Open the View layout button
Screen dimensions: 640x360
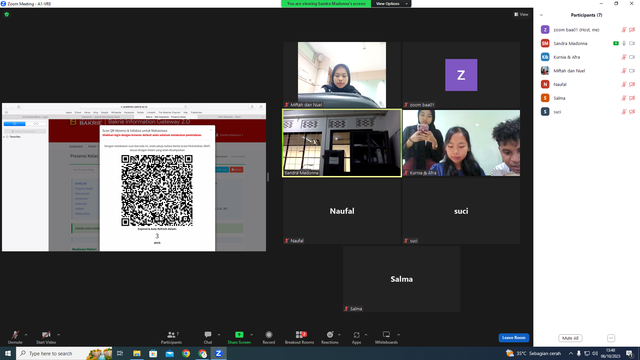[521, 14]
